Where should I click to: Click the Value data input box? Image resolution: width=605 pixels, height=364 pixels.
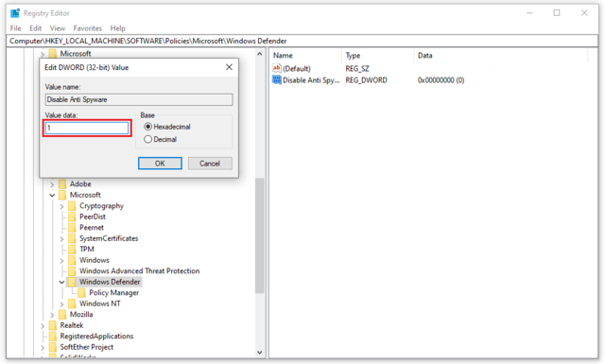[x=87, y=128]
